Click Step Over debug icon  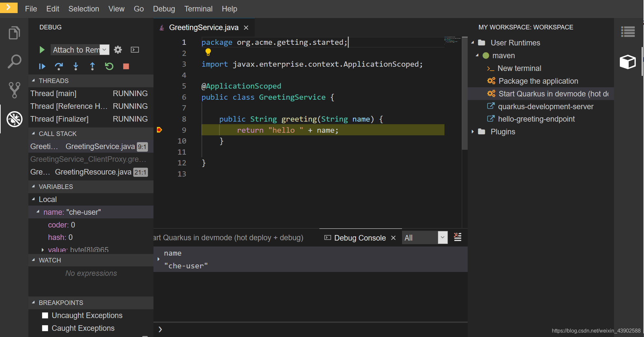click(59, 66)
